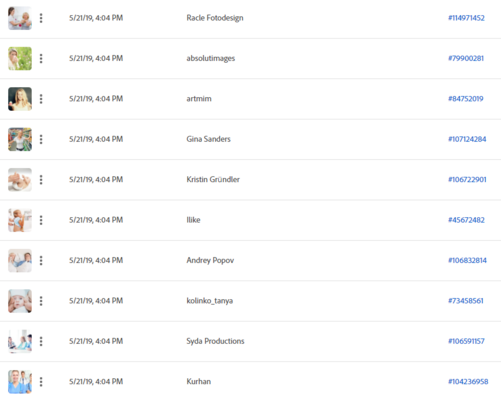Open three-dot menu for artmim row
Screen dimensions: 501x400
pyautogui.click(x=41, y=99)
